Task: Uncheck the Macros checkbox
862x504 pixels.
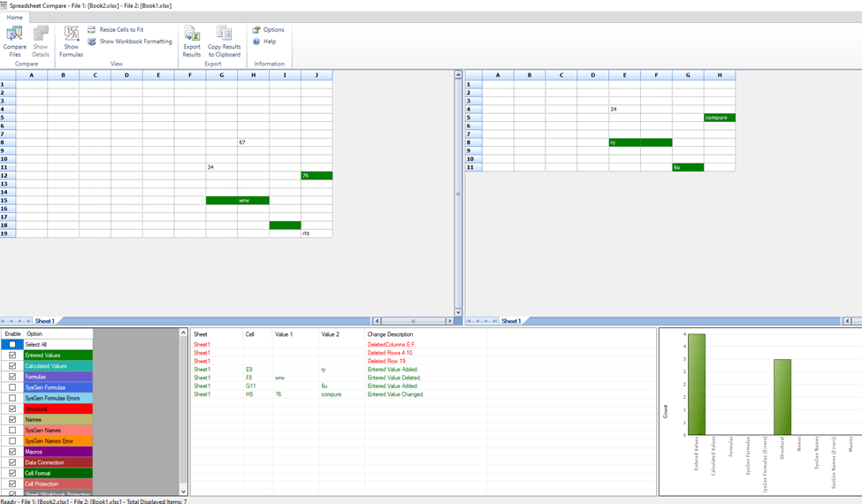Action: 12,452
